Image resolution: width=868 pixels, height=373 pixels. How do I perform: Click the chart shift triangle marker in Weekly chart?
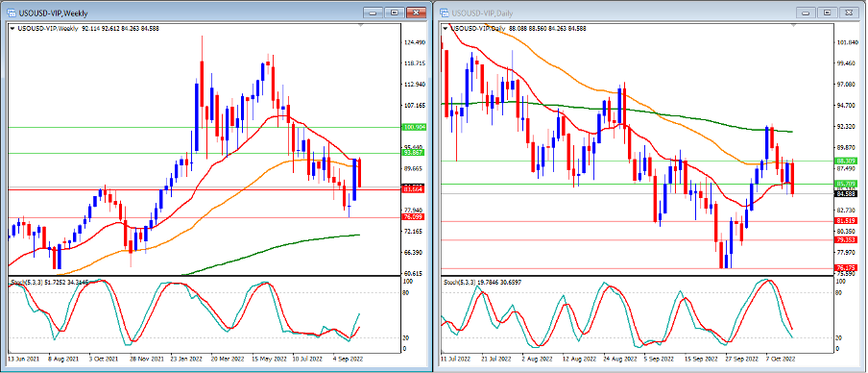pos(361,26)
